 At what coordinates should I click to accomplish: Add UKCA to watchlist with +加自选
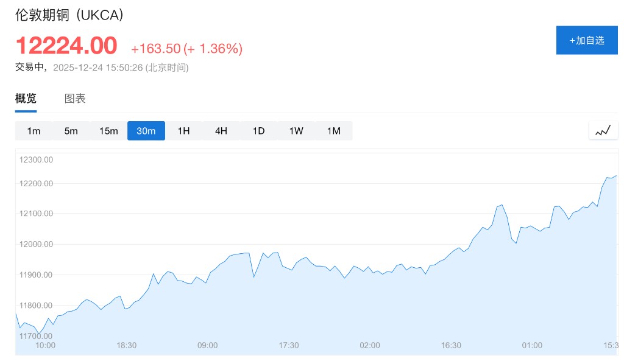point(586,41)
